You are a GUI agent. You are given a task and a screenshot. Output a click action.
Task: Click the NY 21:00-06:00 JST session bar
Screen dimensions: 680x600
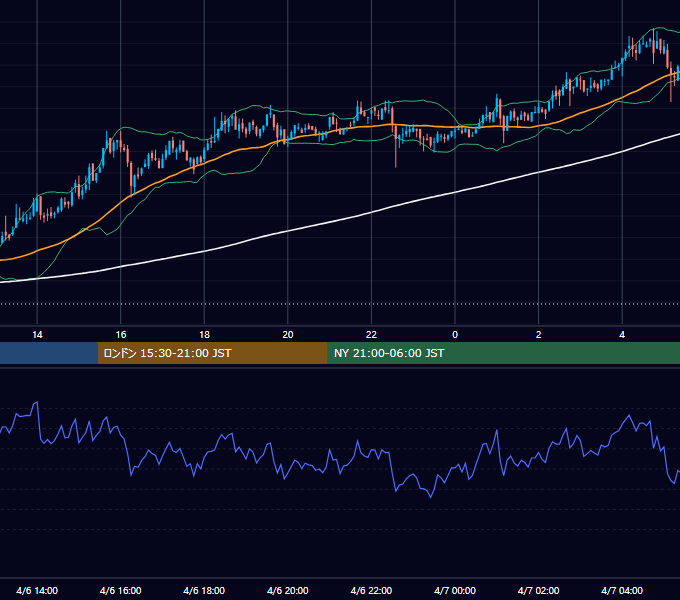click(503, 353)
